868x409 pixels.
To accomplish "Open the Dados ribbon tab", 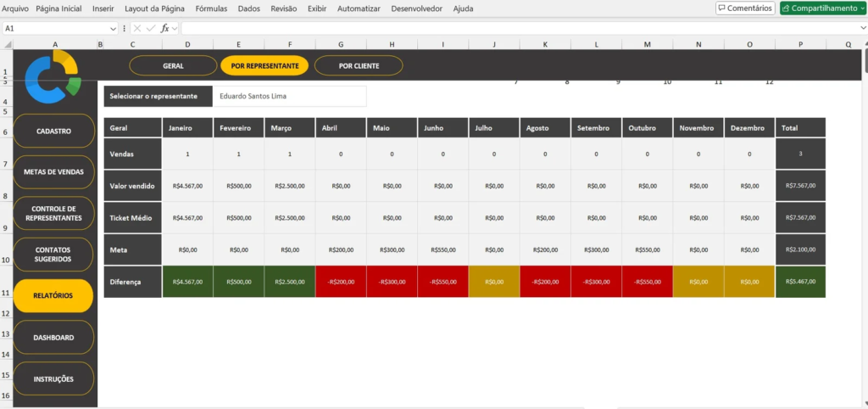I will point(249,8).
